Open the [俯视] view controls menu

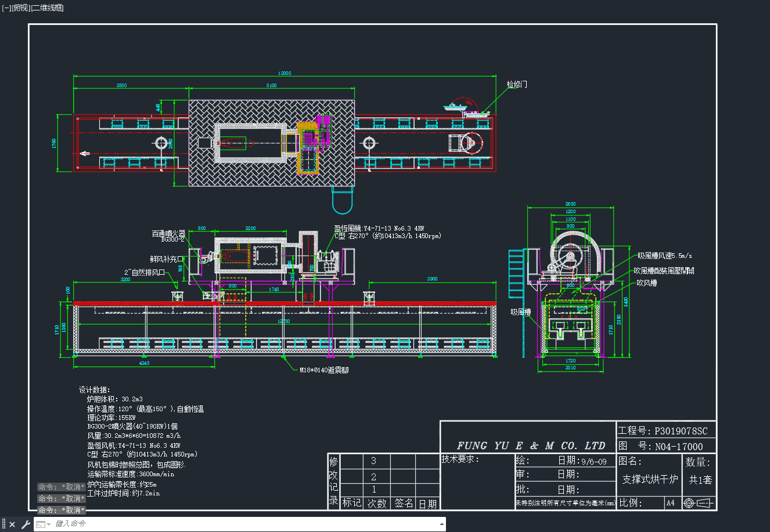click(20, 8)
